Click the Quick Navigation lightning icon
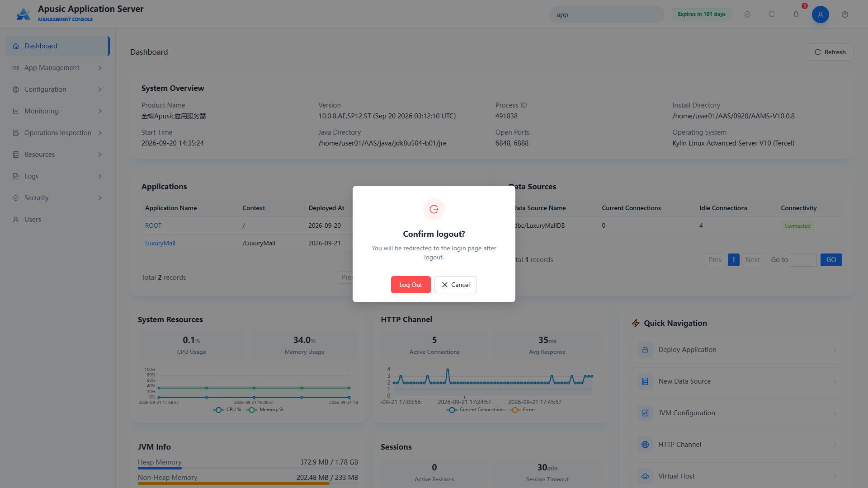The width and height of the screenshot is (868, 488). coord(636,323)
